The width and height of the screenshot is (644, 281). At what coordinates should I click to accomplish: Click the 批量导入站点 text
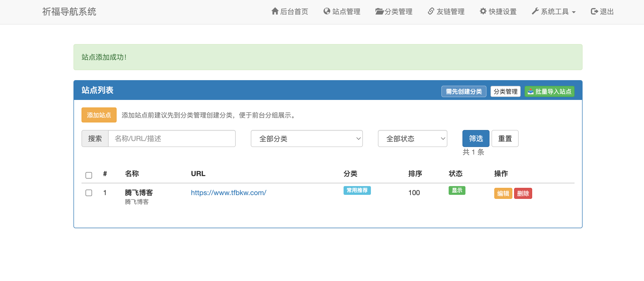(x=553, y=91)
